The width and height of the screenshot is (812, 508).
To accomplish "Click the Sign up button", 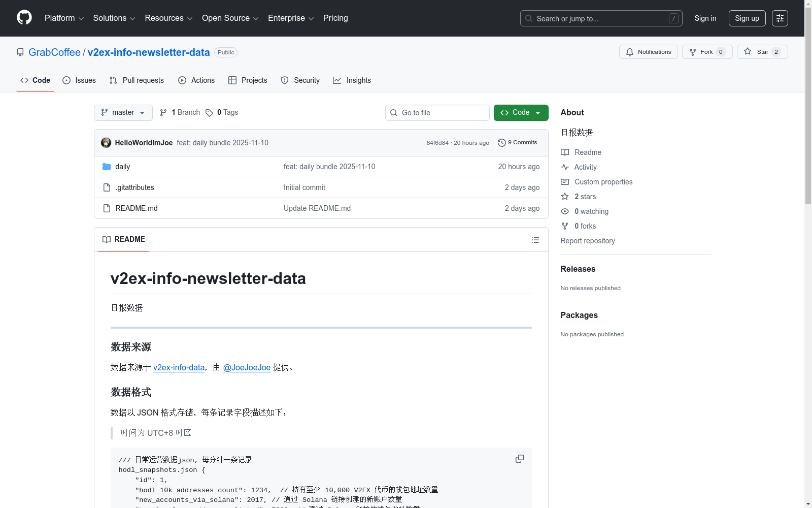I will (747, 18).
